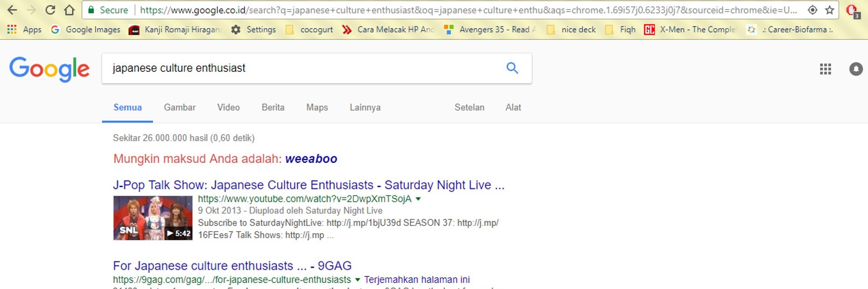868x289 pixels.
Task: Open the Lainnya more menu
Action: pyautogui.click(x=365, y=107)
